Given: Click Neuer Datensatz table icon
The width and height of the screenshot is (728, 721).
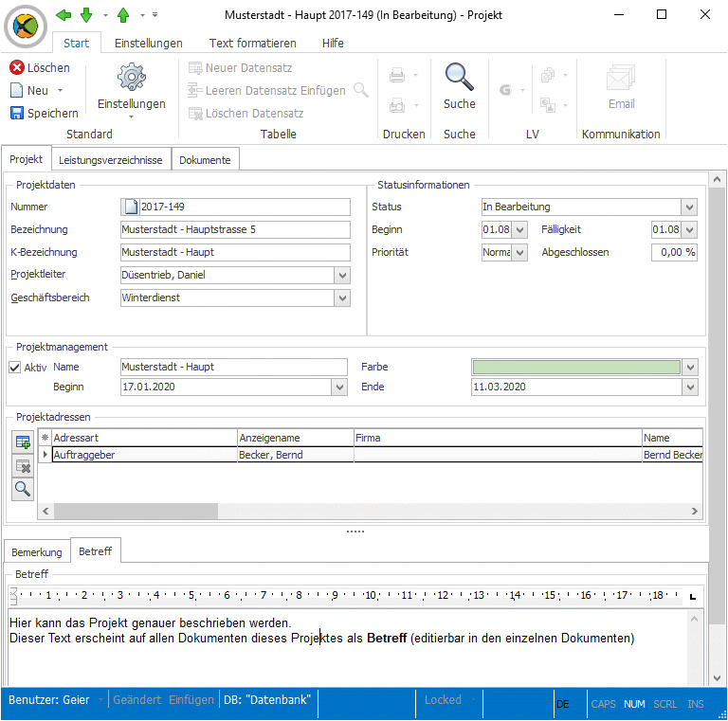Looking at the screenshot, I should click(195, 68).
